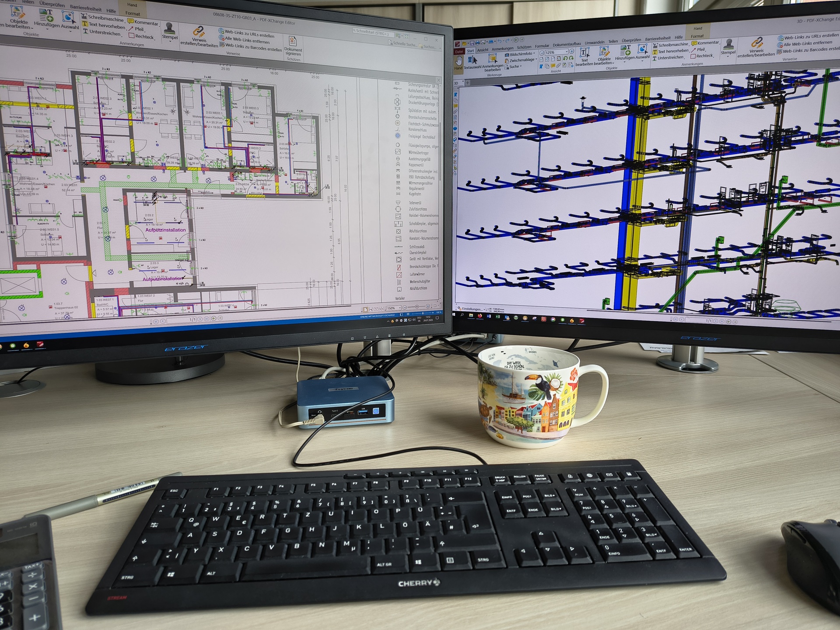Open the Überprüfen tab on the left monitor
840x630 pixels.
pyautogui.click(x=52, y=4)
